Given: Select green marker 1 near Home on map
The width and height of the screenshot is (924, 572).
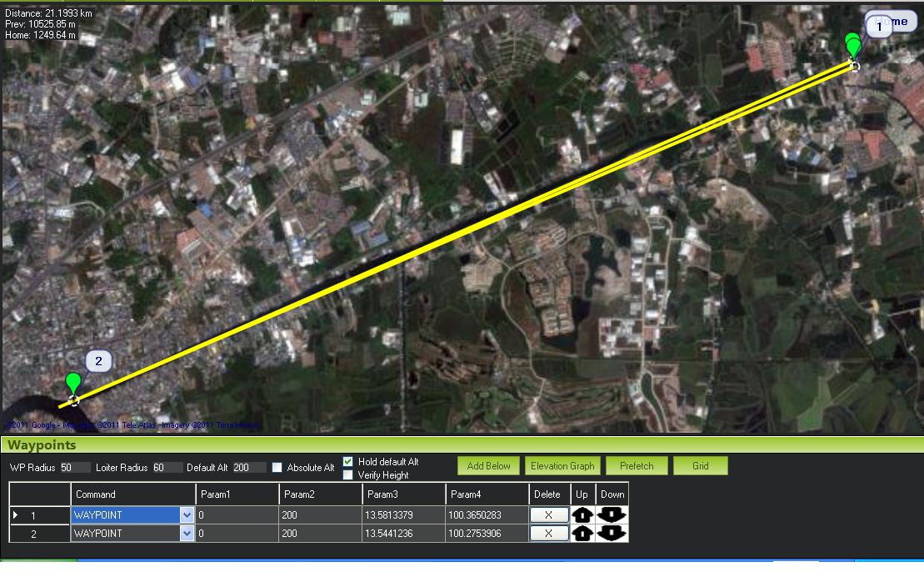Looking at the screenshot, I should [852, 45].
